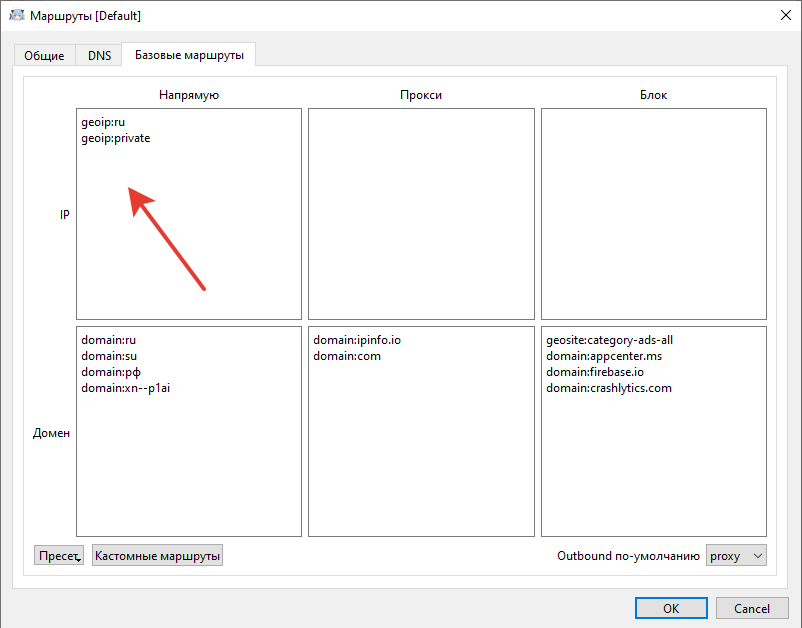This screenshot has height=628, width=802.
Task: Click the domain:xn--p1ai entry
Action: click(x=125, y=388)
